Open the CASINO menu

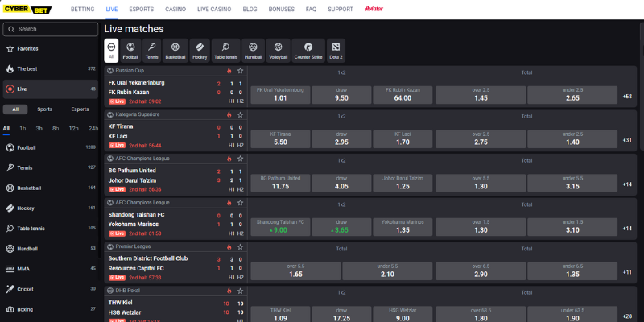coord(175,9)
